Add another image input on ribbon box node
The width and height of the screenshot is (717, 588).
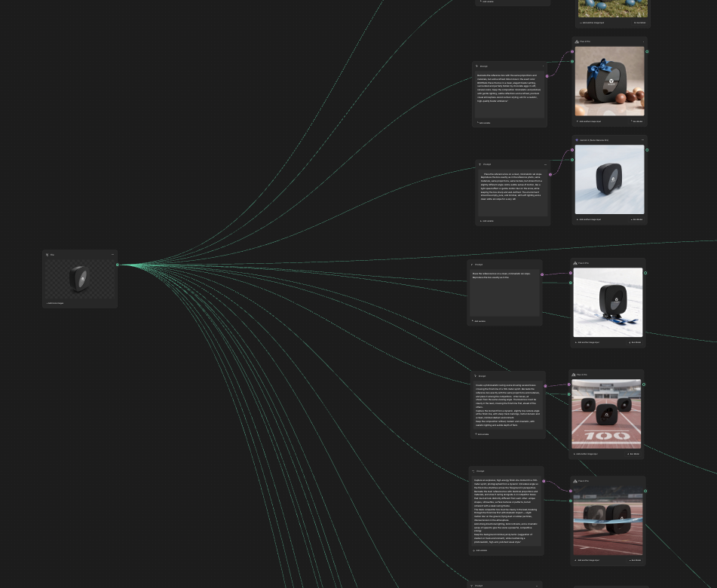click(589, 121)
